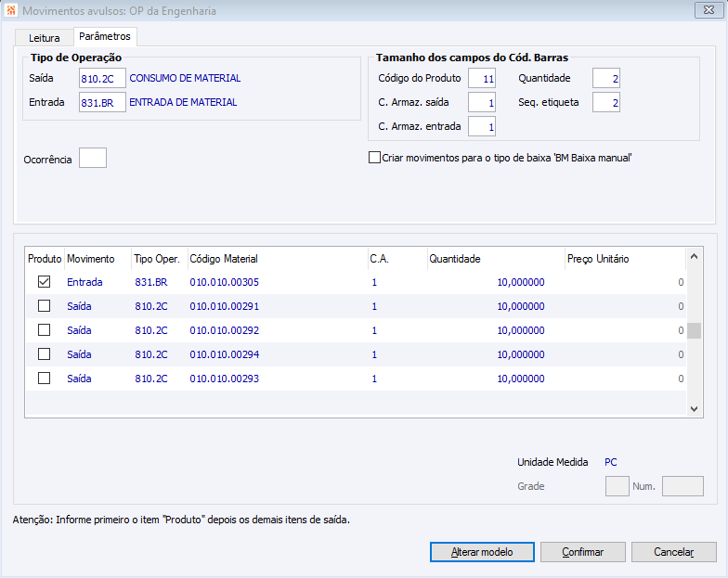The height and width of the screenshot is (578, 728).
Task: Switch to the Leitura tab
Action: (44, 38)
